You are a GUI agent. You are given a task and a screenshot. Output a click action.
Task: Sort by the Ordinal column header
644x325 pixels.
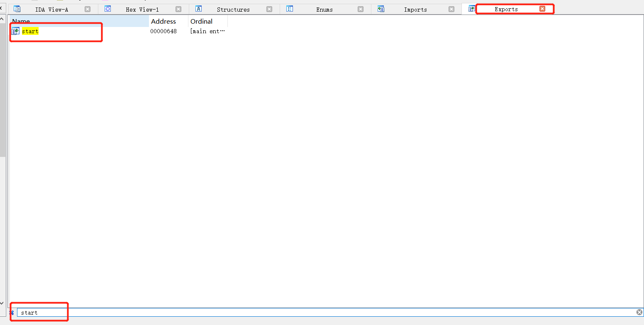point(208,21)
